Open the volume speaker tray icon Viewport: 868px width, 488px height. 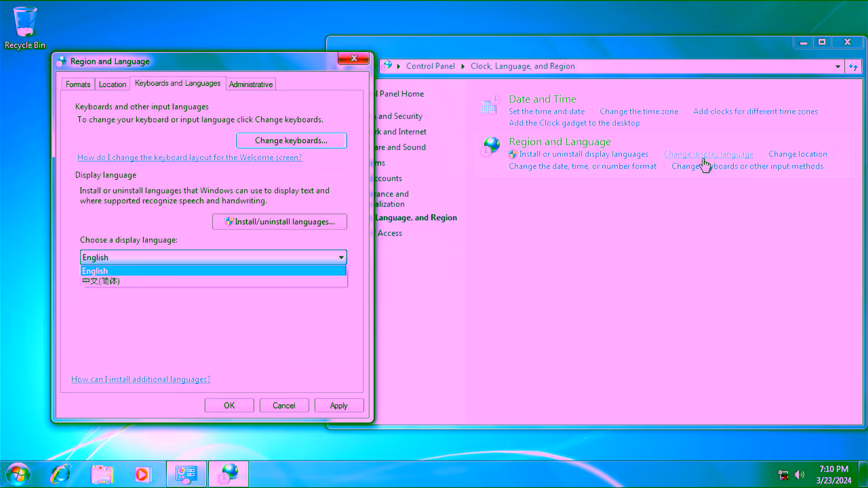(x=799, y=474)
